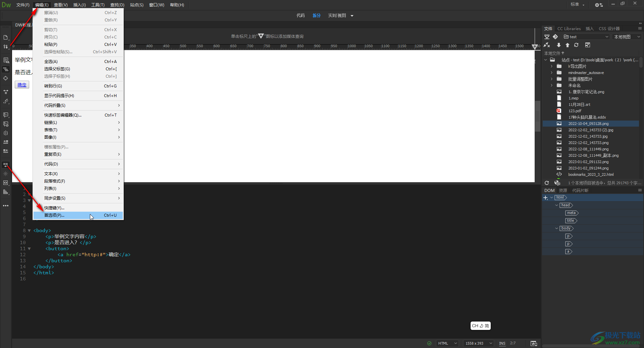Click the Recent Snippets icon in left toolbar
The image size is (644, 348).
6,192
